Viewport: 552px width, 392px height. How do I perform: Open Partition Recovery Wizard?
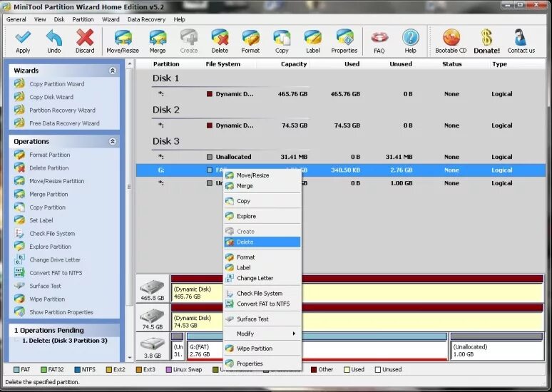pyautogui.click(x=62, y=110)
